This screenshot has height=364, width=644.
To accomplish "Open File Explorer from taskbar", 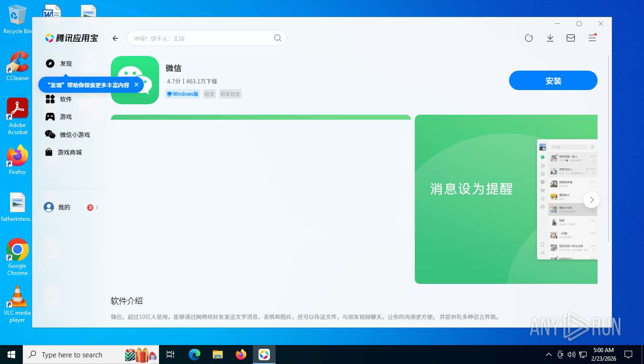I will coord(218,355).
